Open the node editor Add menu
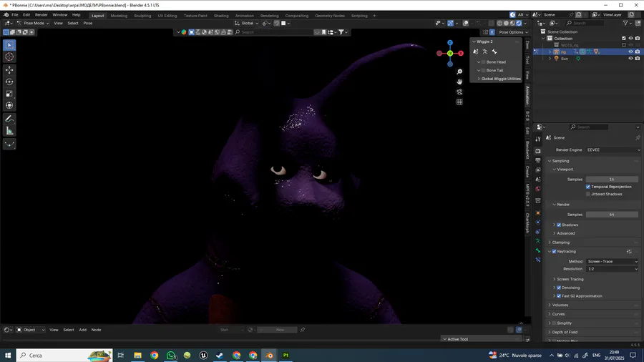This screenshot has height=362, width=644. [82, 330]
